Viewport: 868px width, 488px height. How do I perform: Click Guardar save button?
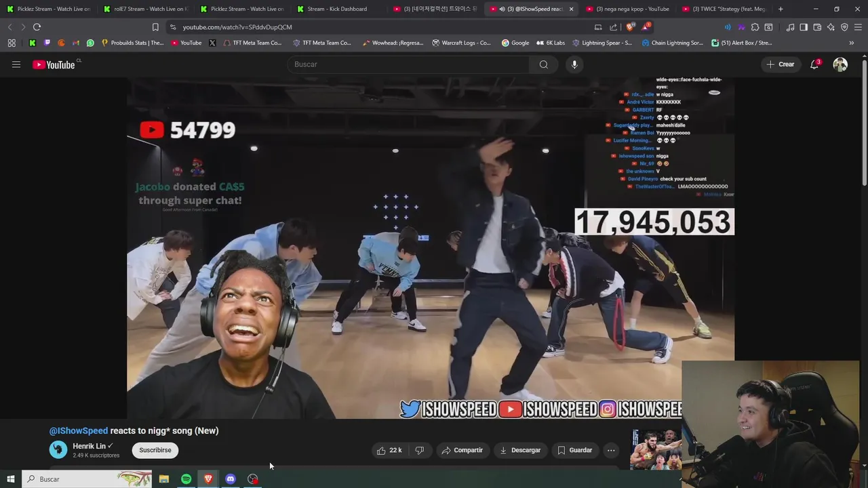click(575, 450)
